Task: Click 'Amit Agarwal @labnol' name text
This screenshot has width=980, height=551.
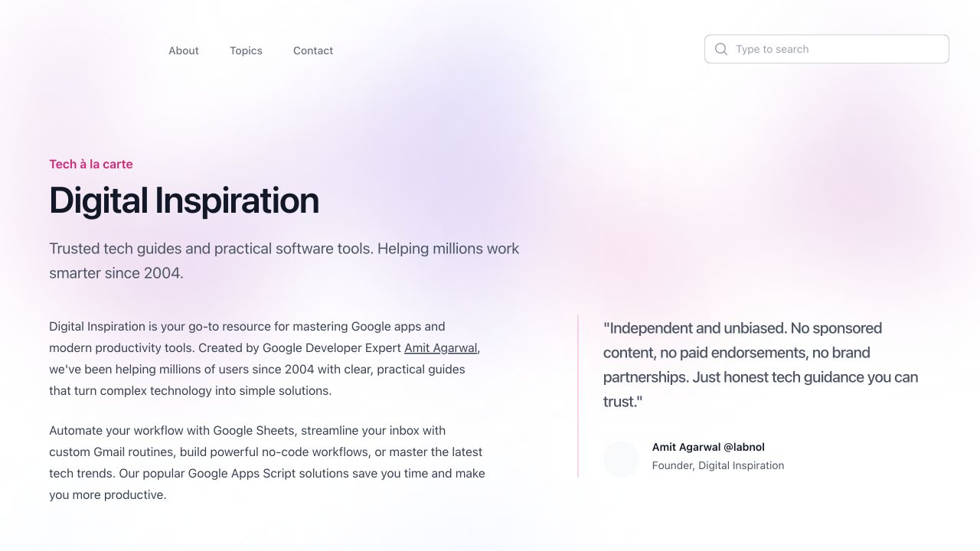Action: pos(708,447)
